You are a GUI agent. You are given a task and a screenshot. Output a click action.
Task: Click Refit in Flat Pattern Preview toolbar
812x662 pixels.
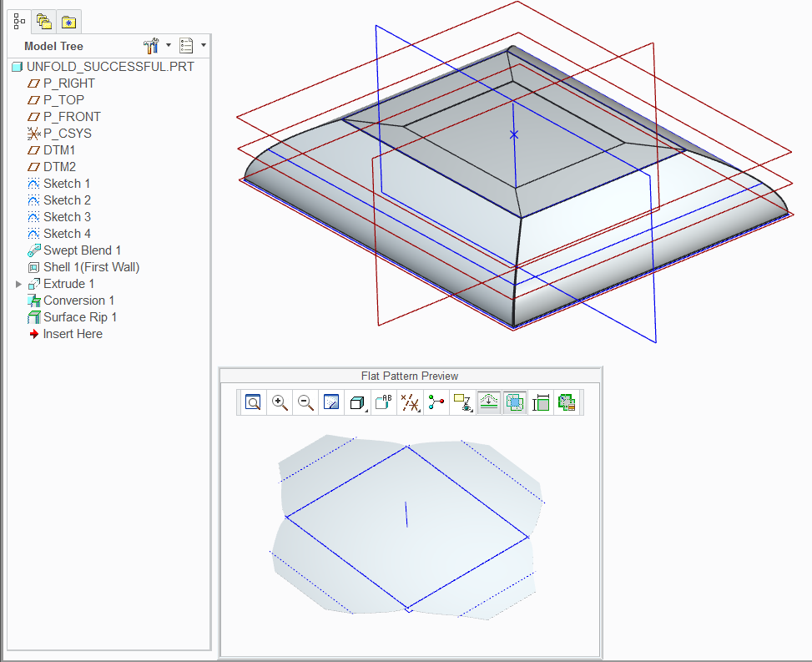(253, 402)
